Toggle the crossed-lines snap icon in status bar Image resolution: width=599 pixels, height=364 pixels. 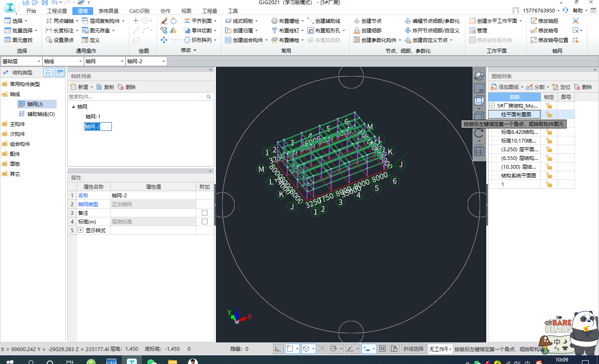tap(322, 349)
